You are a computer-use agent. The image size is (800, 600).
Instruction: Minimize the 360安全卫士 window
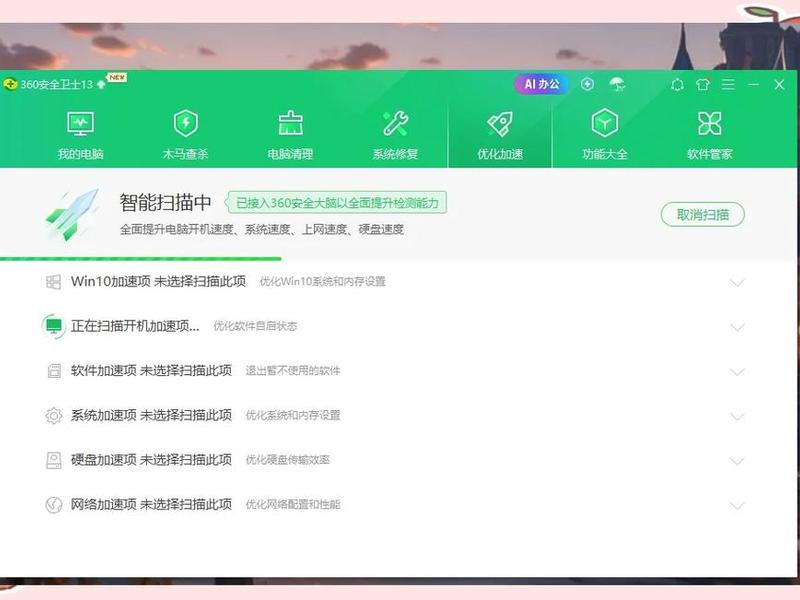(754, 85)
